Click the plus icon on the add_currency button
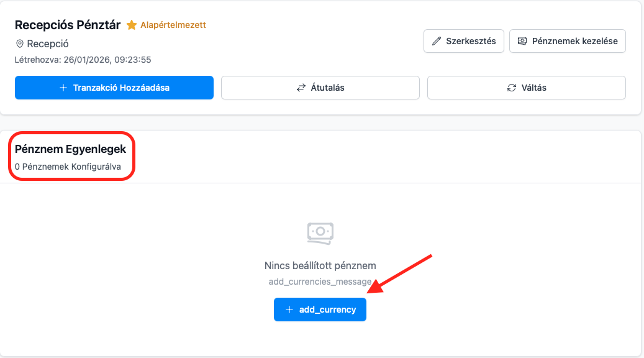644x358 pixels. pos(289,310)
